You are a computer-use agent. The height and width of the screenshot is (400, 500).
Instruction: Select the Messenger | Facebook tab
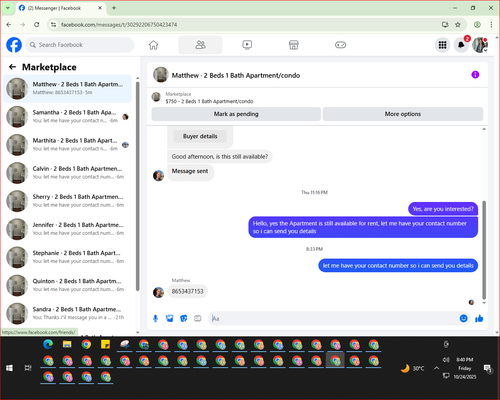tap(61, 8)
